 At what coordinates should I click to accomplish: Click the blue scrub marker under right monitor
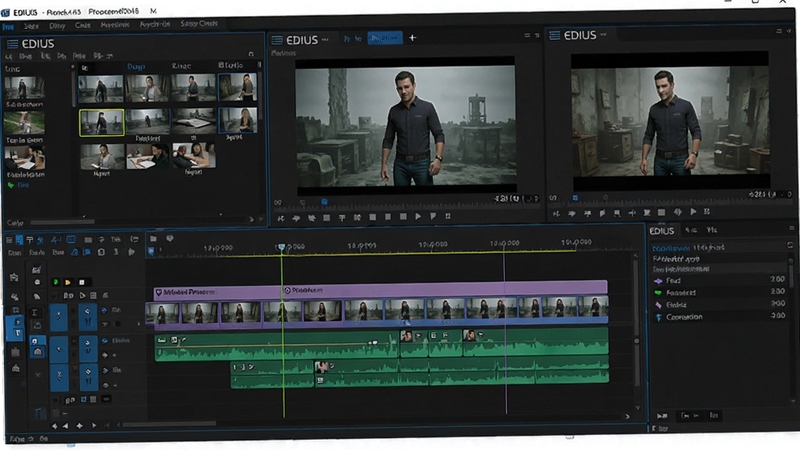pyautogui.click(x=575, y=197)
